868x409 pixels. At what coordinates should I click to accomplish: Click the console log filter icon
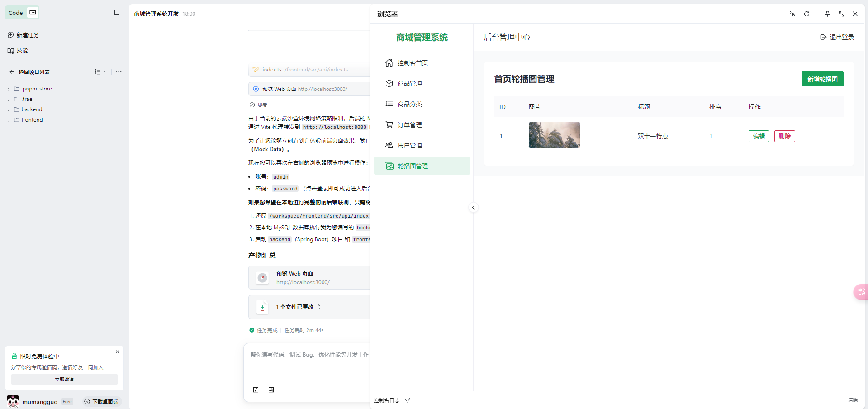pyautogui.click(x=407, y=400)
